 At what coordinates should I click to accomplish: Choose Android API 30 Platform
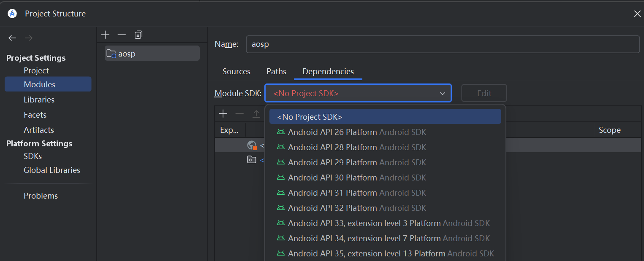point(385,178)
